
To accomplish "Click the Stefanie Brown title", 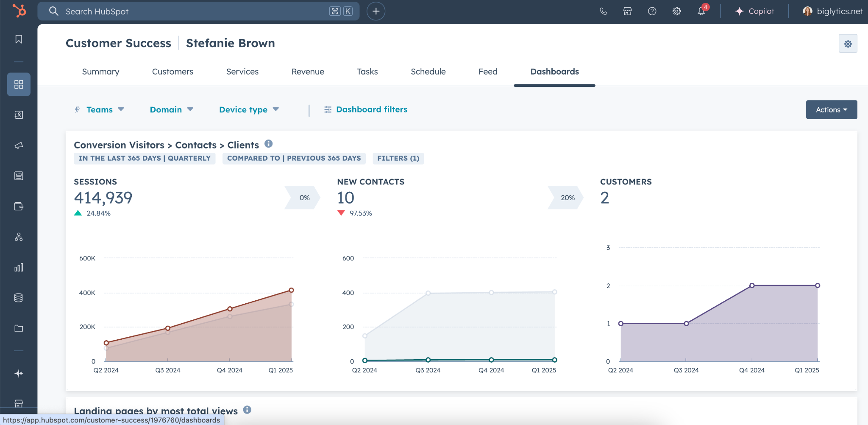I will tap(231, 43).
